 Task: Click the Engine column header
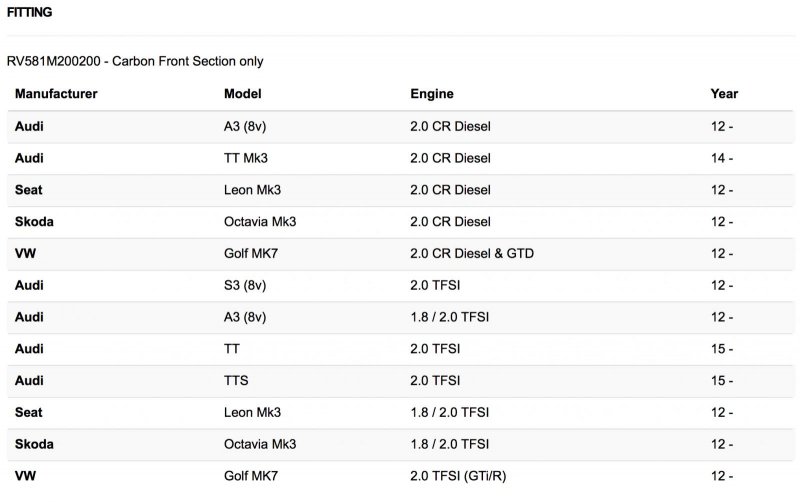click(431, 94)
